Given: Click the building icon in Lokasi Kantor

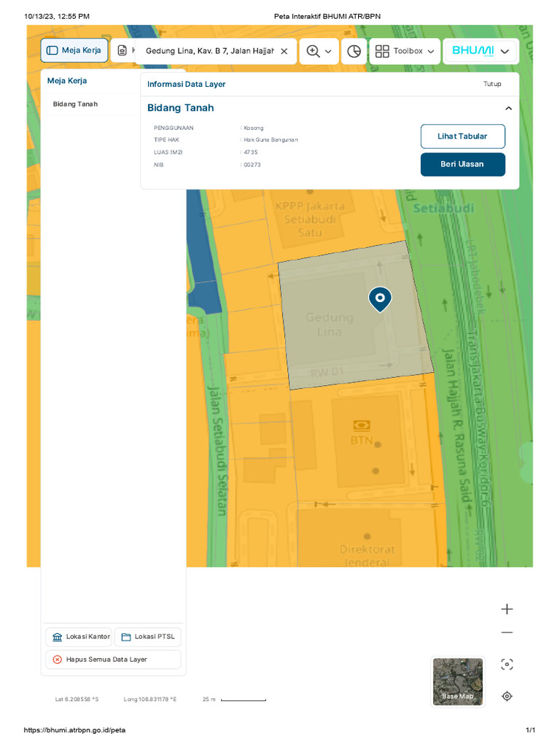Looking at the screenshot, I should [57, 637].
